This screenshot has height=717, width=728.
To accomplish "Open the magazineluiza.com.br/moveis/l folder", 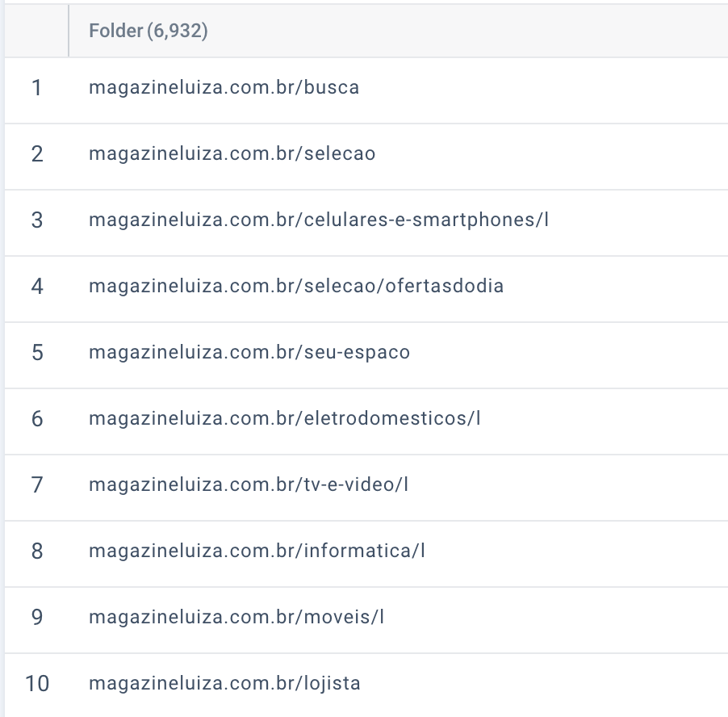I will point(236,617).
